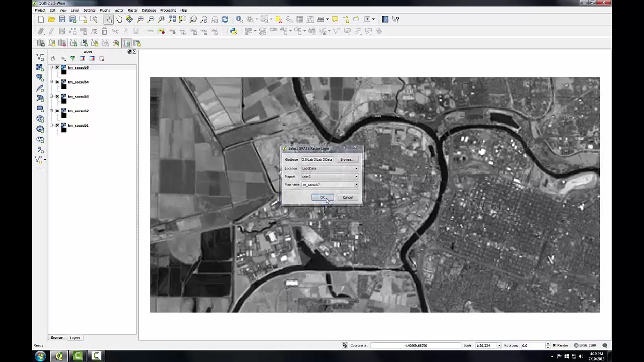Click Cancel in GRASS raster dialog
The image size is (644, 362).
pyautogui.click(x=348, y=197)
